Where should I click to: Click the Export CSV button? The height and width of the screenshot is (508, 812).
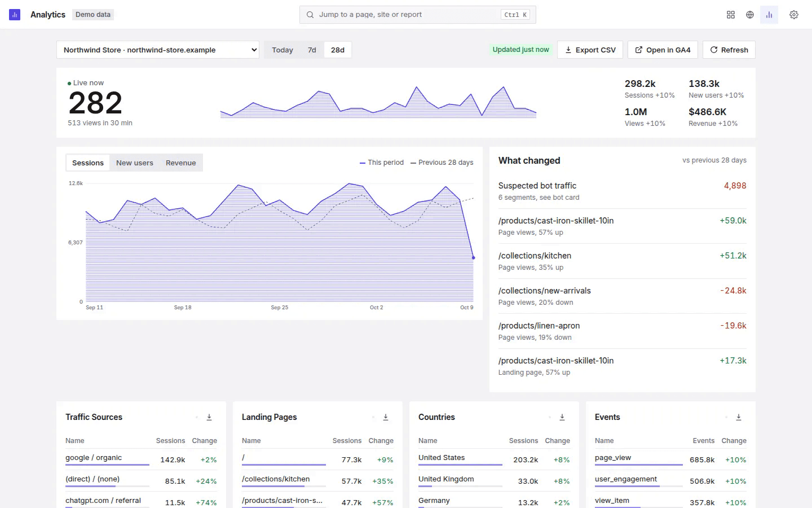[x=590, y=50]
